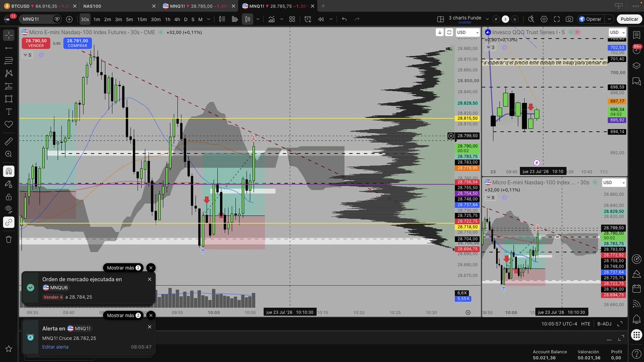
Task: Open the Fibonacci tools in left toolbar
Action: tap(9, 61)
